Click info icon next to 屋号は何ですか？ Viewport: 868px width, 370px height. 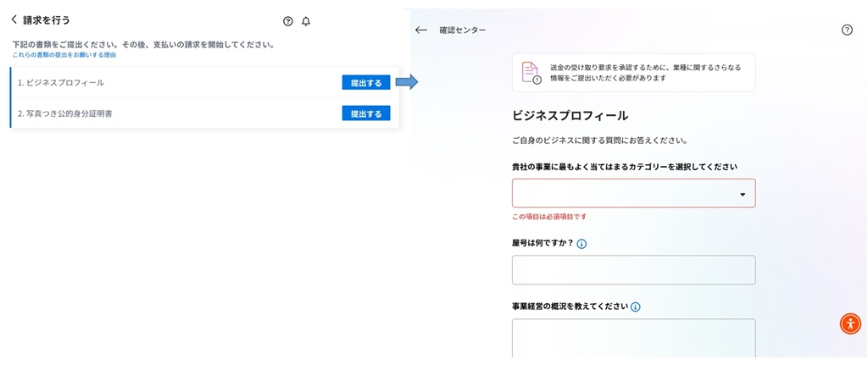tap(581, 243)
